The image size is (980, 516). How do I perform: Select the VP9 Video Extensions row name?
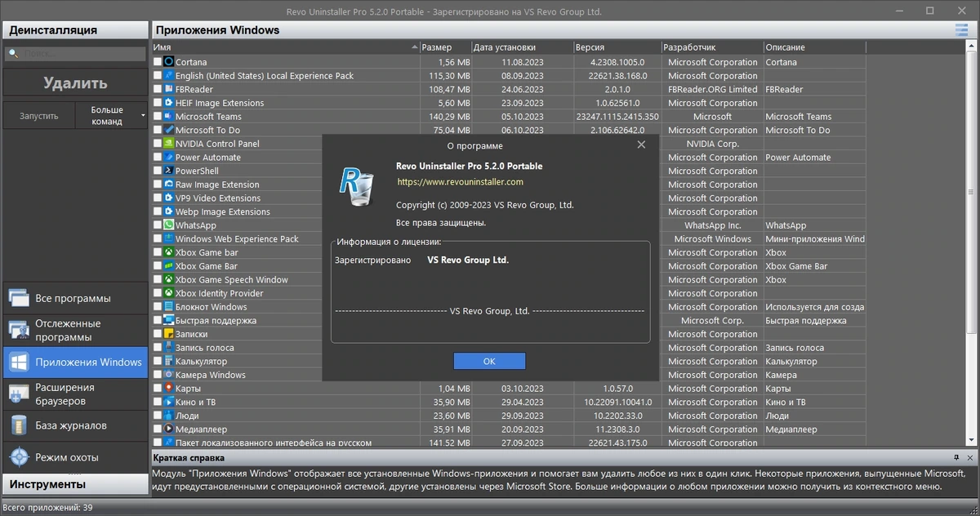click(218, 198)
